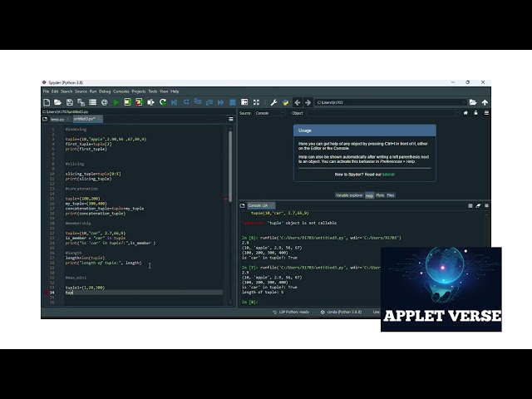Click the editor browse tabs icon
The image size is (532, 399).
click(x=45, y=119)
